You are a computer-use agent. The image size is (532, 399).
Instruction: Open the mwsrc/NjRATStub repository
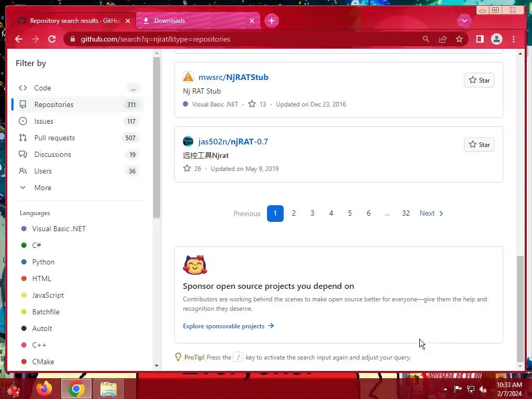(x=233, y=77)
